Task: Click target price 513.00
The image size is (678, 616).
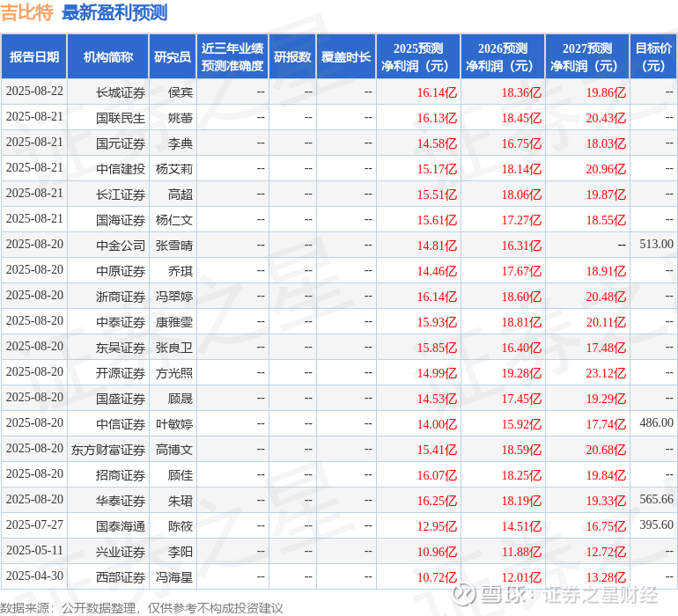Action: (656, 244)
